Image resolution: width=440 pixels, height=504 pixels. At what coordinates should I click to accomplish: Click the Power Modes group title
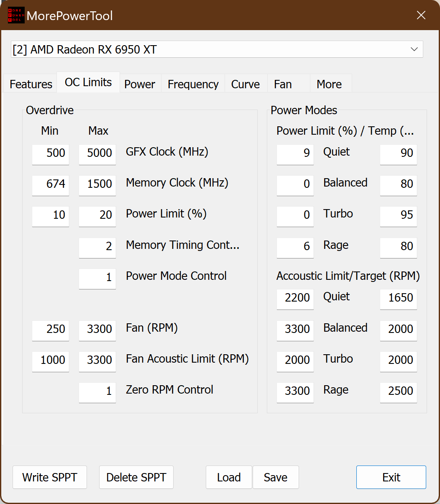click(x=304, y=110)
